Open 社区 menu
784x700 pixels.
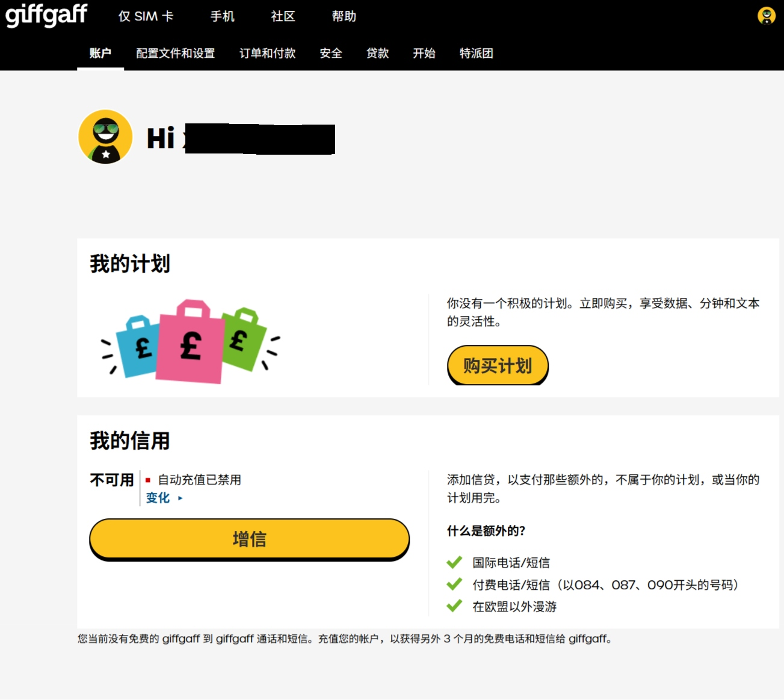point(283,16)
